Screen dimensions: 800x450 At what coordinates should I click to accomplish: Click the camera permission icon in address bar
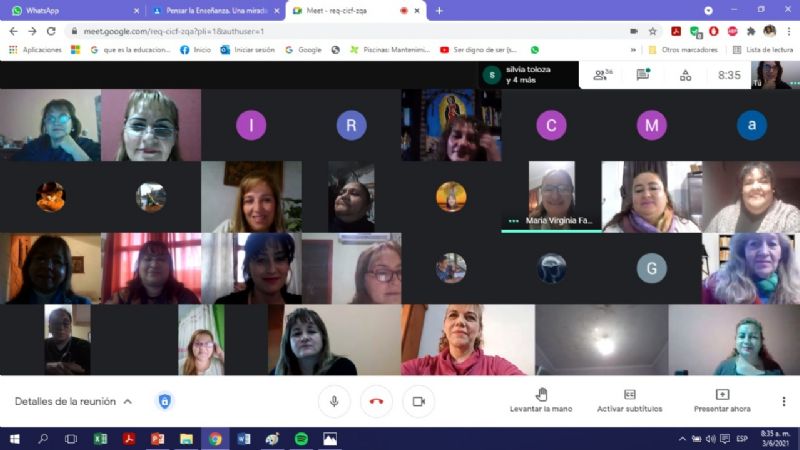634,31
